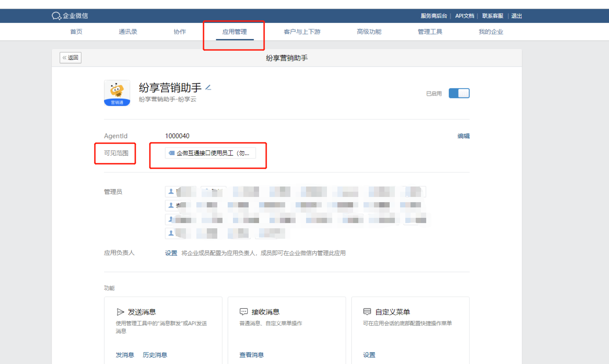Screen dimensions: 609x364
Task: Click the 管理员 label
Action: tap(113, 192)
